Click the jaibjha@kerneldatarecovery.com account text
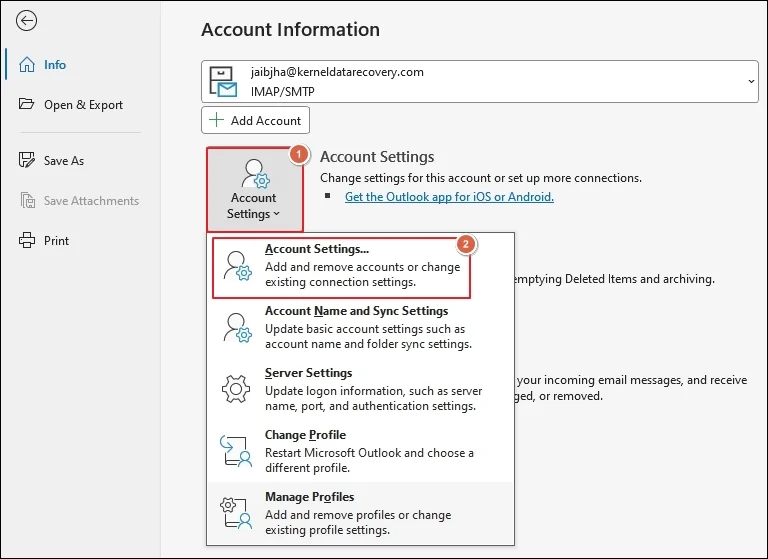This screenshot has width=768, height=559. pyautogui.click(x=337, y=72)
